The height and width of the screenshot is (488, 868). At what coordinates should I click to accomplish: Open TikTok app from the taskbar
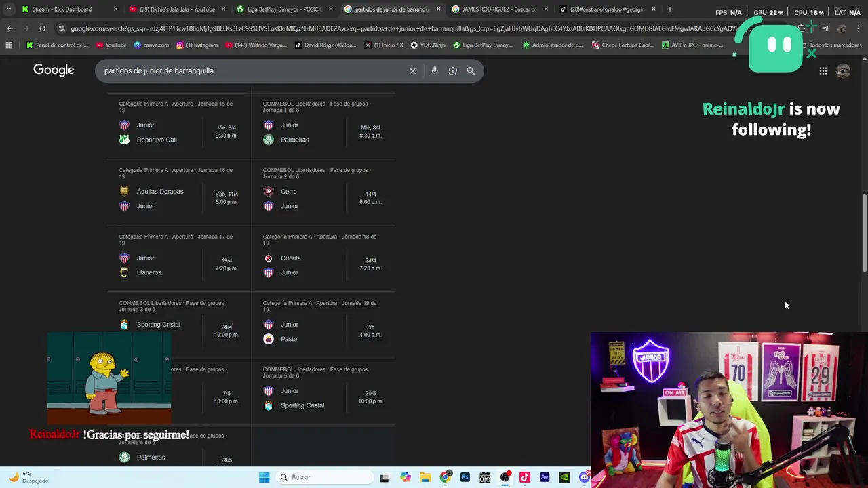tap(525, 477)
